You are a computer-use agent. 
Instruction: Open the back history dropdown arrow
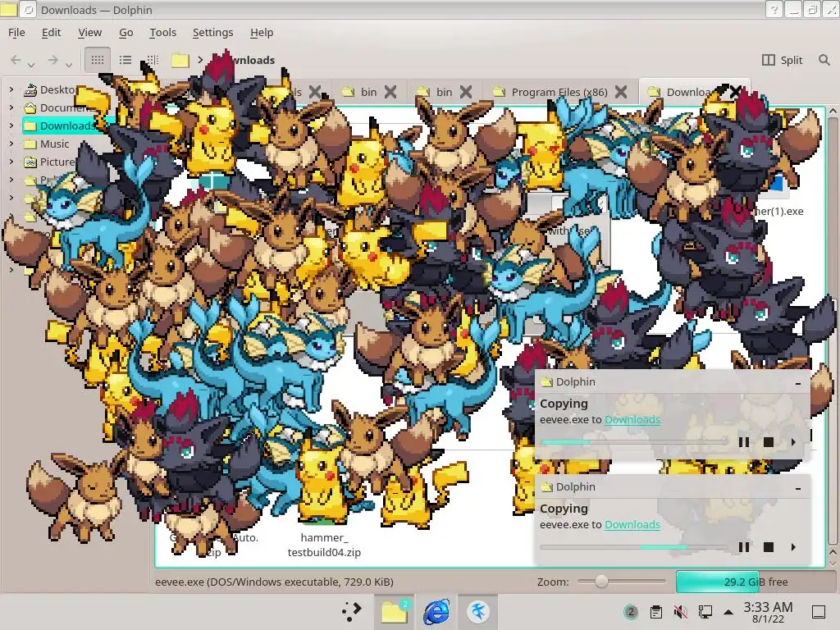32,65
